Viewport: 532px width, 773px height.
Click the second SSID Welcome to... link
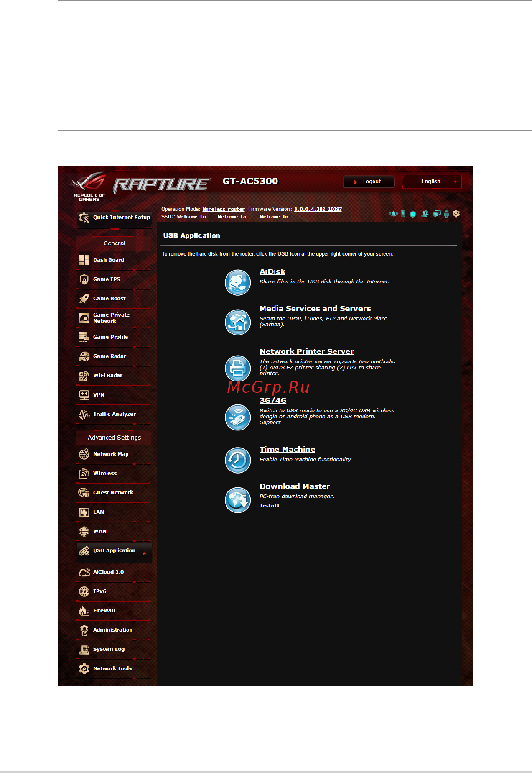click(x=236, y=217)
